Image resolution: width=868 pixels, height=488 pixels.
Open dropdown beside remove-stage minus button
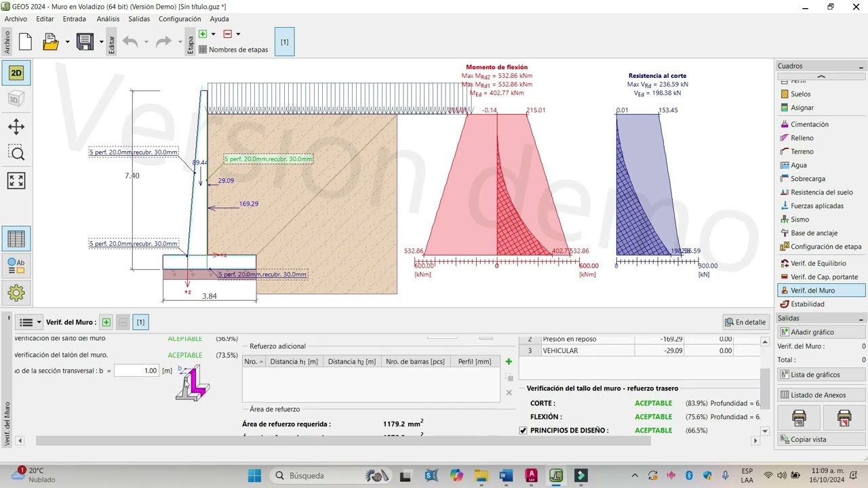238,34
